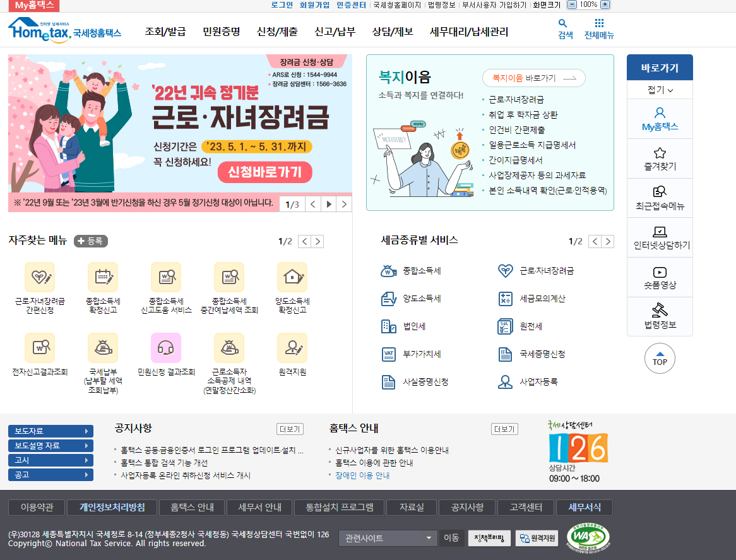Click 등록 button next to 자주찾는 메뉴
The height and width of the screenshot is (560, 736).
[91, 241]
